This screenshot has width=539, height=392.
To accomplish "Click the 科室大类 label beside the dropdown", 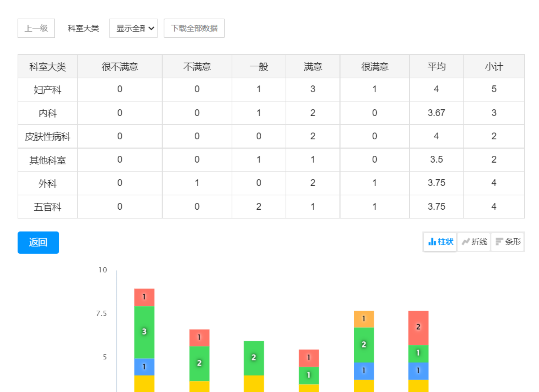I will point(83,28).
